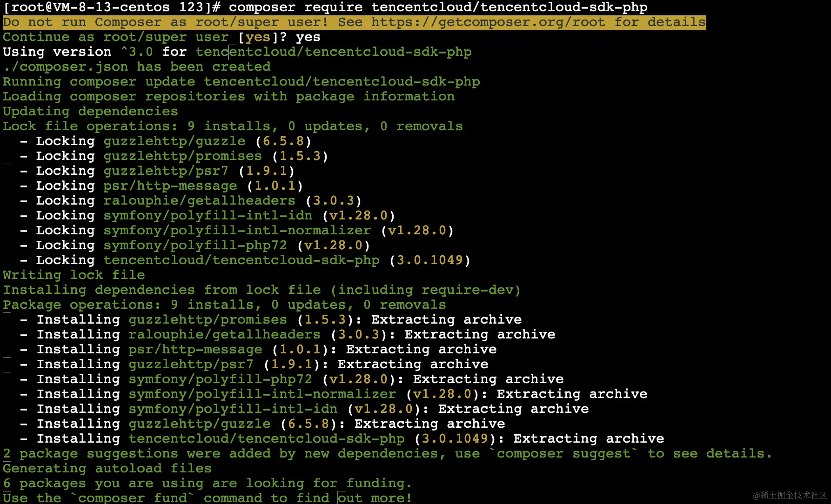Click 'Installing guzzlehttp/promises (1.5.3)' line
Screen dimensions: 831x504
point(271,320)
